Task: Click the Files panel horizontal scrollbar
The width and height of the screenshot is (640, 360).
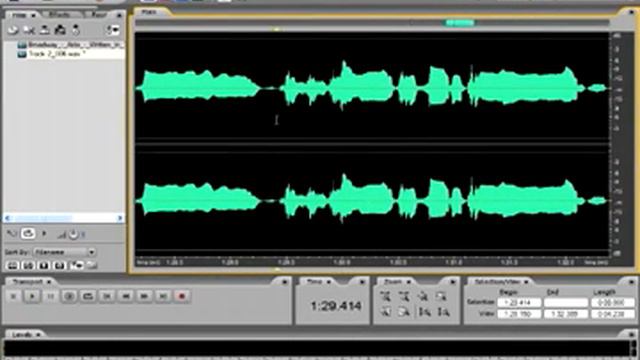Action: (63, 218)
